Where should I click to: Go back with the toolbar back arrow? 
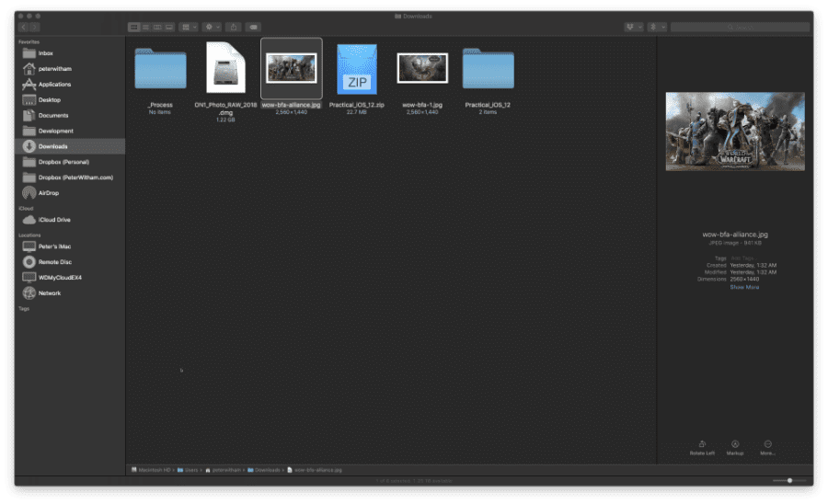[24, 27]
